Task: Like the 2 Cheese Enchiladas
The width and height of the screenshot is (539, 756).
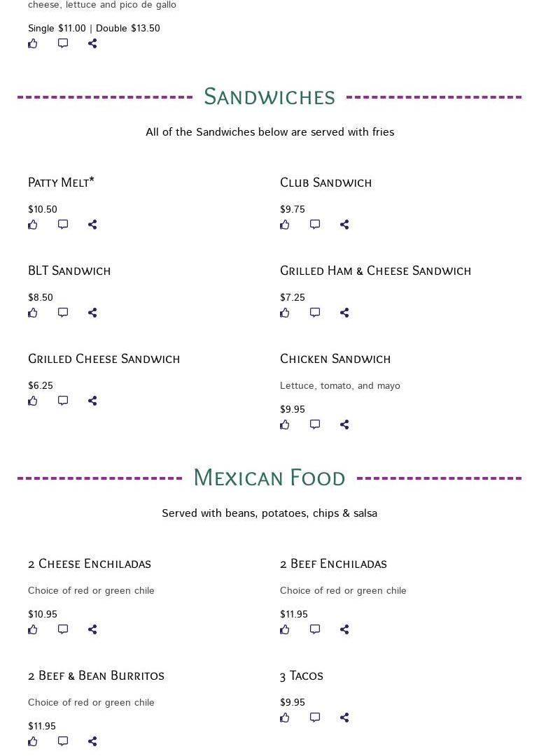Action: click(x=33, y=629)
